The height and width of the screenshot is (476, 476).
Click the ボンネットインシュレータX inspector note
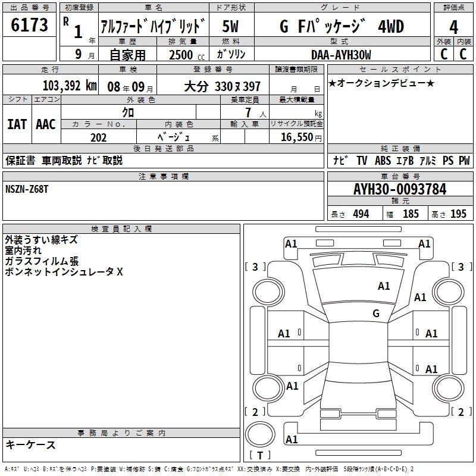point(64,272)
